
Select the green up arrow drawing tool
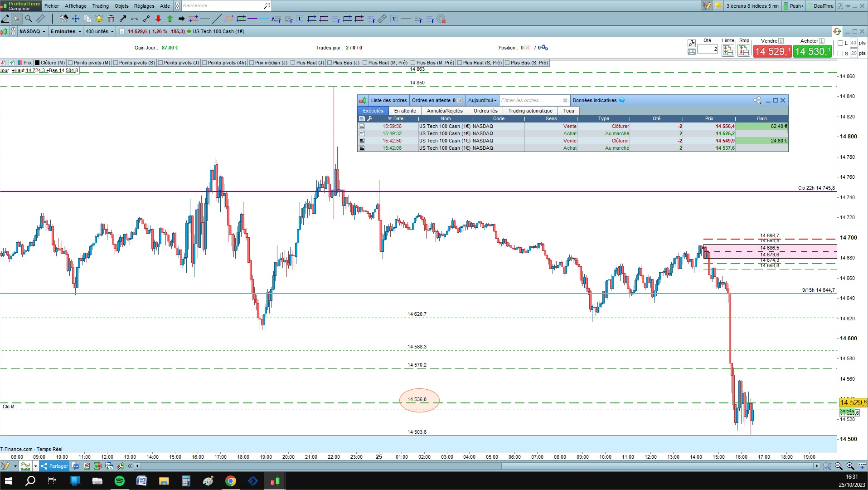[170, 19]
